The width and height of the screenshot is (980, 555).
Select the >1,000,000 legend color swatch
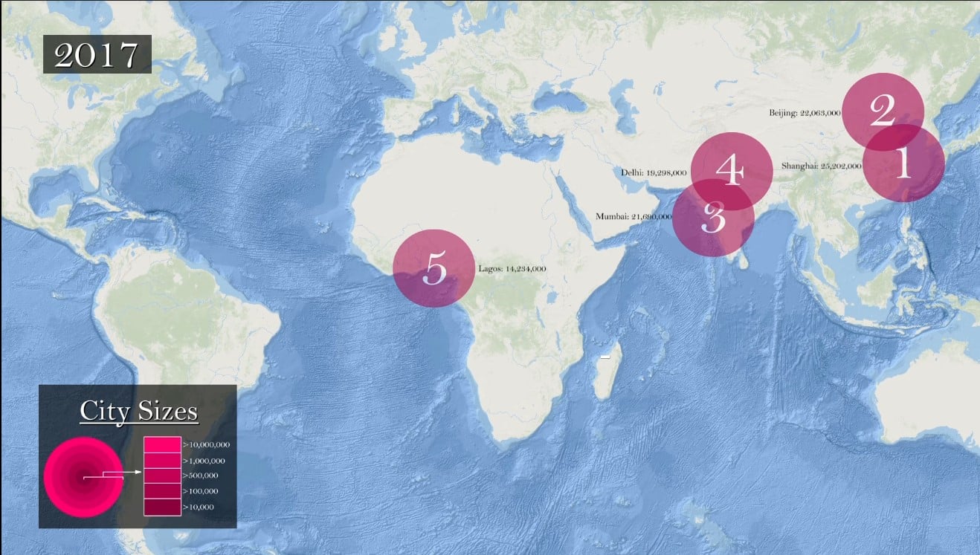tap(162, 461)
